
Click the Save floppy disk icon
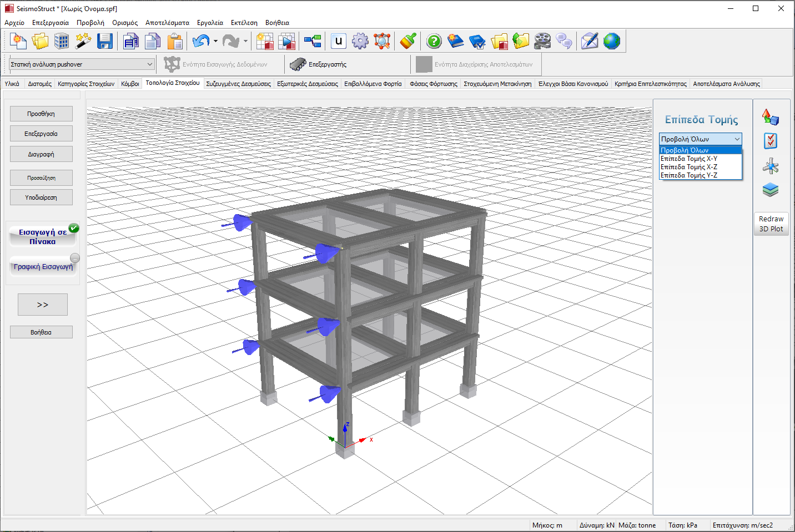[x=105, y=41]
